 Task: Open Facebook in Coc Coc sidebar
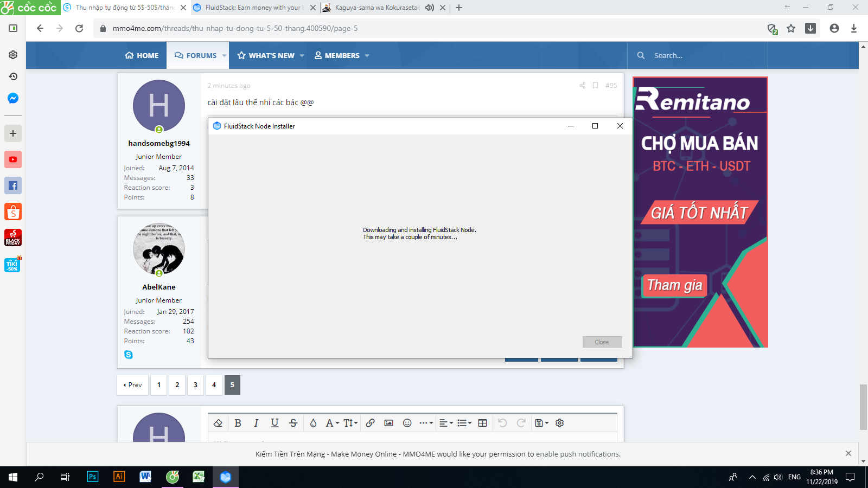(13, 185)
